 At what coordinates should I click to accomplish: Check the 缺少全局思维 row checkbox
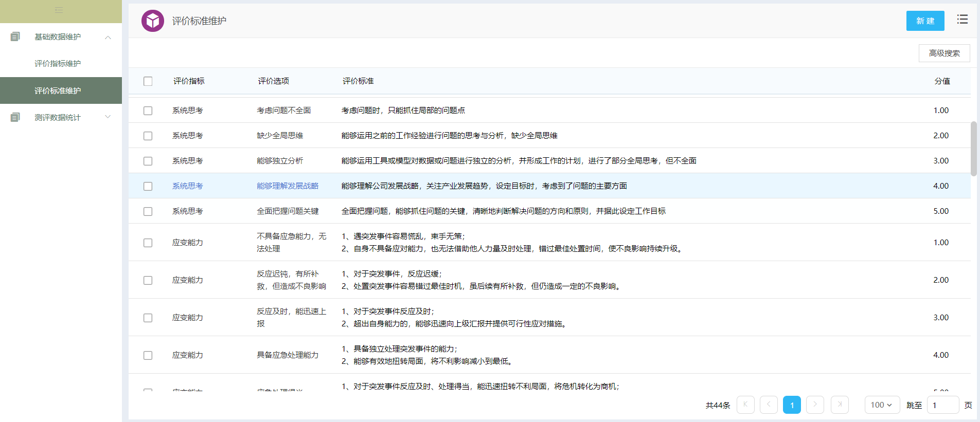coord(148,136)
